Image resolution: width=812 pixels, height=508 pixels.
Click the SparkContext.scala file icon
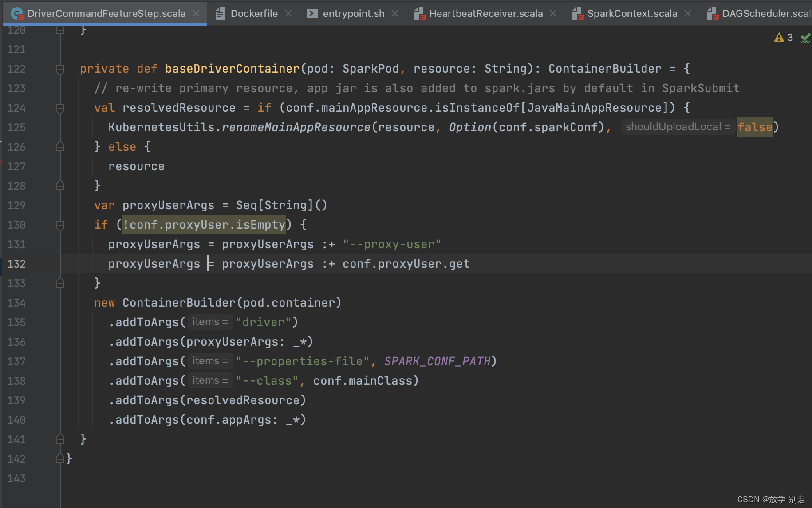click(577, 14)
